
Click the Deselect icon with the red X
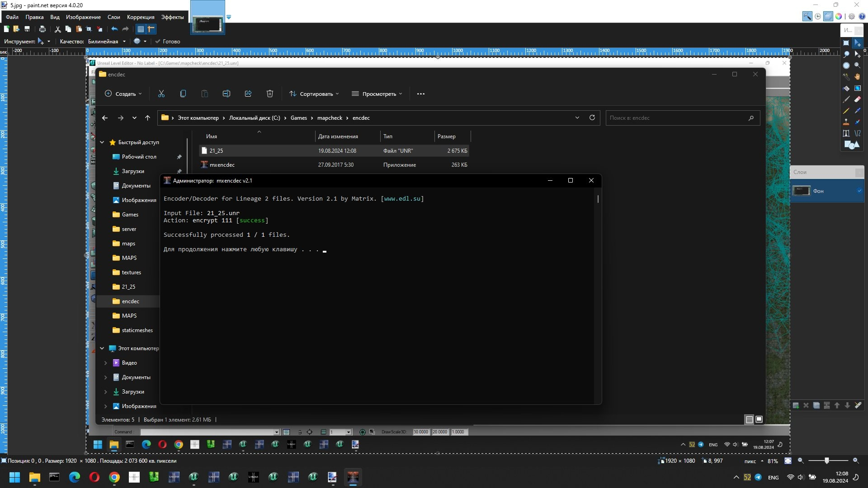pyautogui.click(x=99, y=29)
